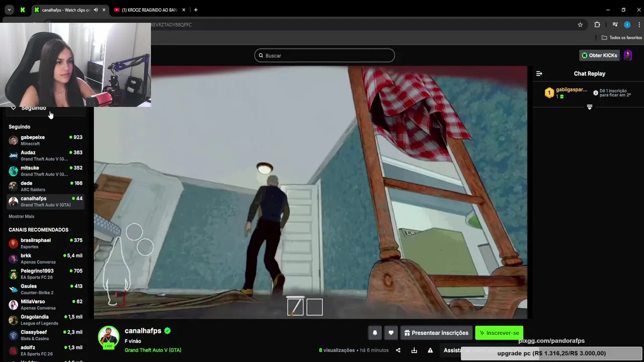Select the "Chat Replay" title text
Viewport: 644px width, 362px height.
[x=590, y=73]
